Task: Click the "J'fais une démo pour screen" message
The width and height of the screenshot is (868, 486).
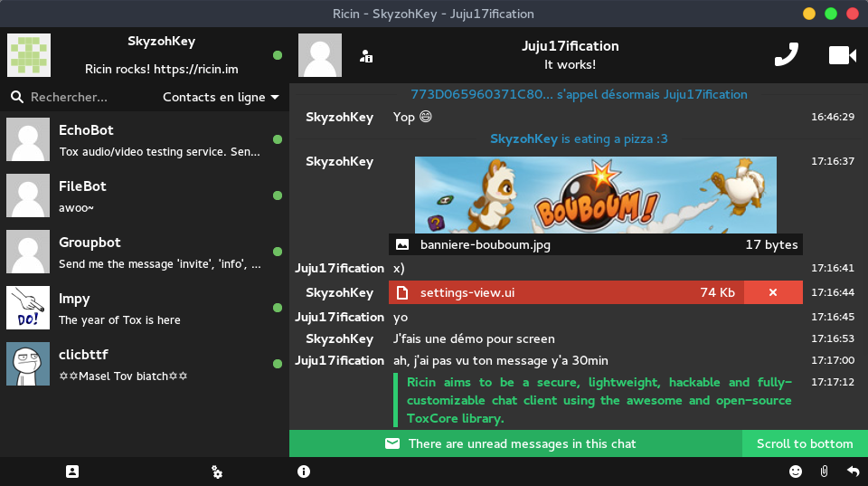Action: 474,338
